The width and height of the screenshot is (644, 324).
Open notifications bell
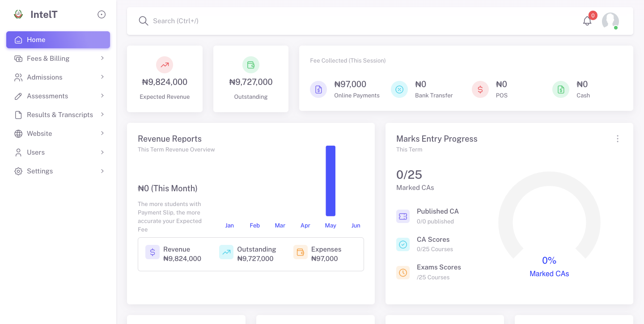(587, 21)
